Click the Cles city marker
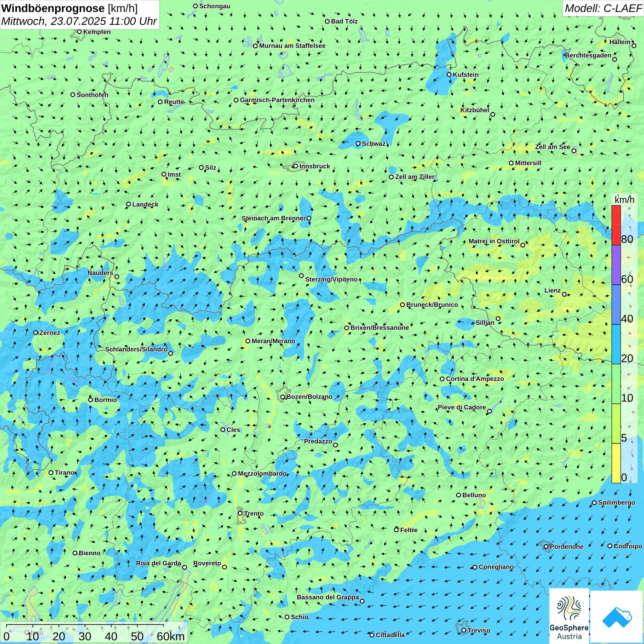This screenshot has height=644, width=644. point(223,430)
